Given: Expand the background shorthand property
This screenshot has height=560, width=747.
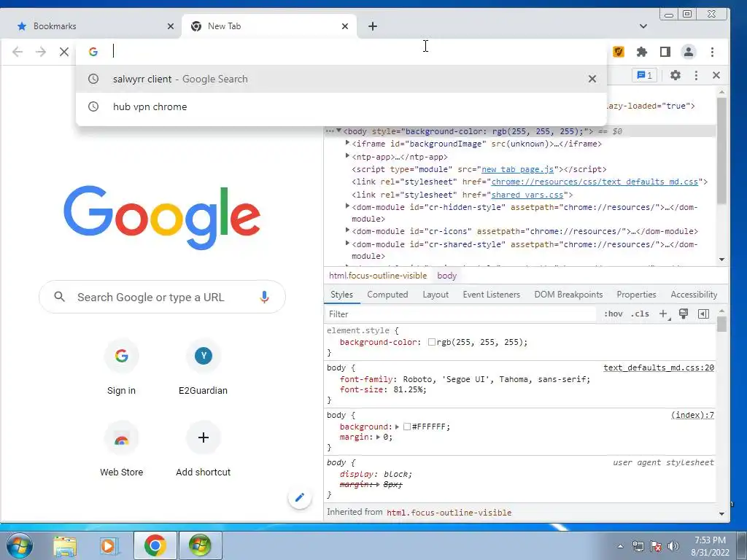Looking at the screenshot, I should (397, 427).
